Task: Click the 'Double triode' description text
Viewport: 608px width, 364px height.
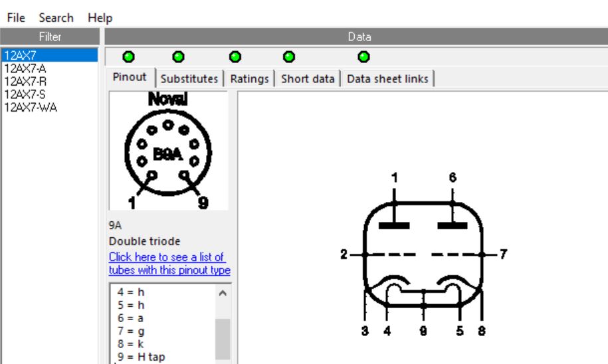Action: tap(144, 241)
